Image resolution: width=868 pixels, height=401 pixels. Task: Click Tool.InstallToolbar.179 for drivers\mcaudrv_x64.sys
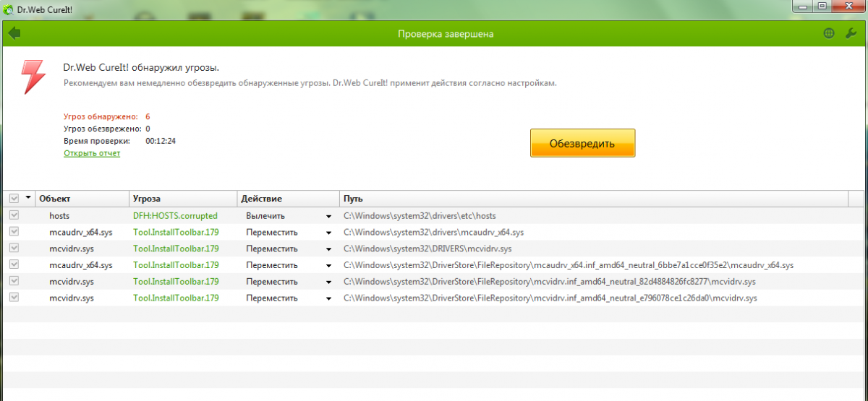click(x=176, y=232)
